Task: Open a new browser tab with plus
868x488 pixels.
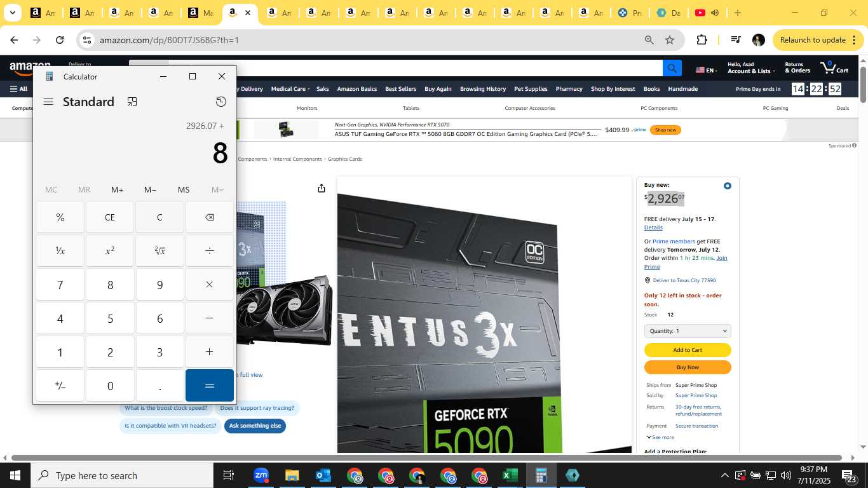Action: (x=737, y=13)
